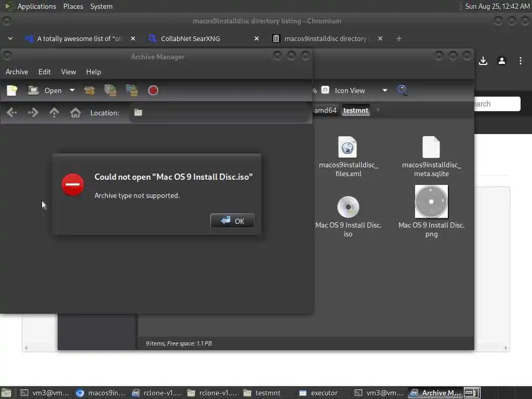Open the Edit menu in Archive Manager

click(45, 72)
